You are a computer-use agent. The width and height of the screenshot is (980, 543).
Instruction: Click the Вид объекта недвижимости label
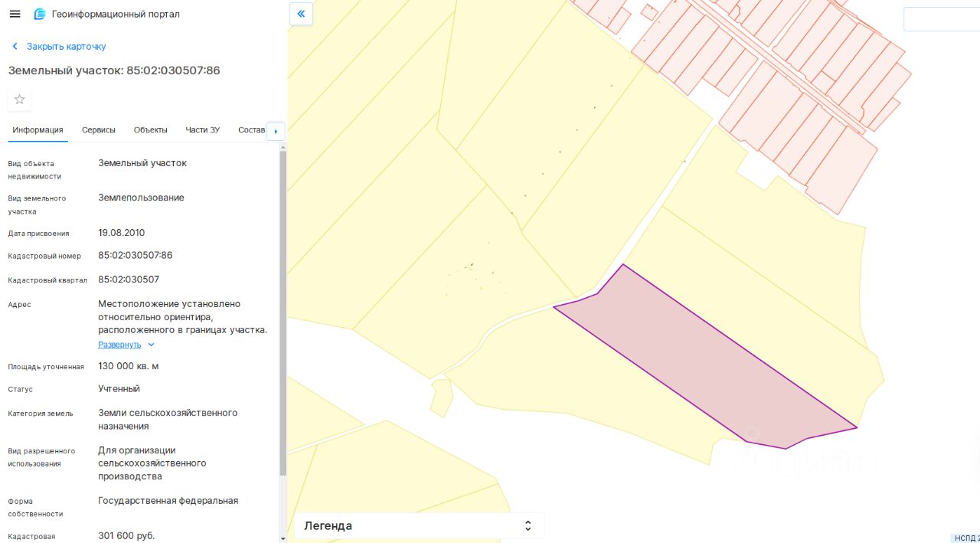[34, 170]
